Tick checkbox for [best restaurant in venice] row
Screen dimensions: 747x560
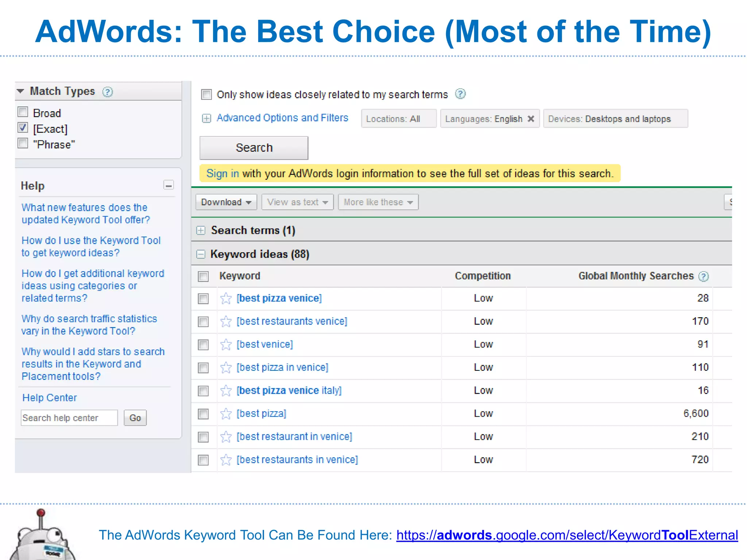203,437
